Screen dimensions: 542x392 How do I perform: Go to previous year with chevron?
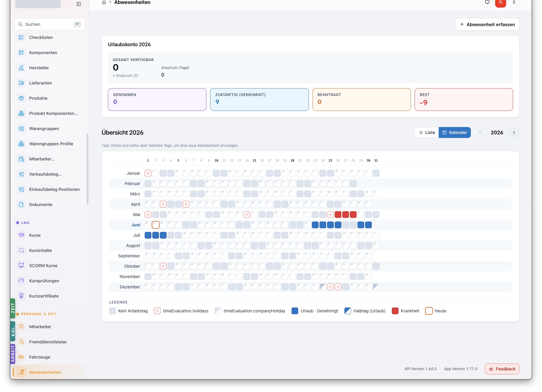pyautogui.click(x=480, y=132)
